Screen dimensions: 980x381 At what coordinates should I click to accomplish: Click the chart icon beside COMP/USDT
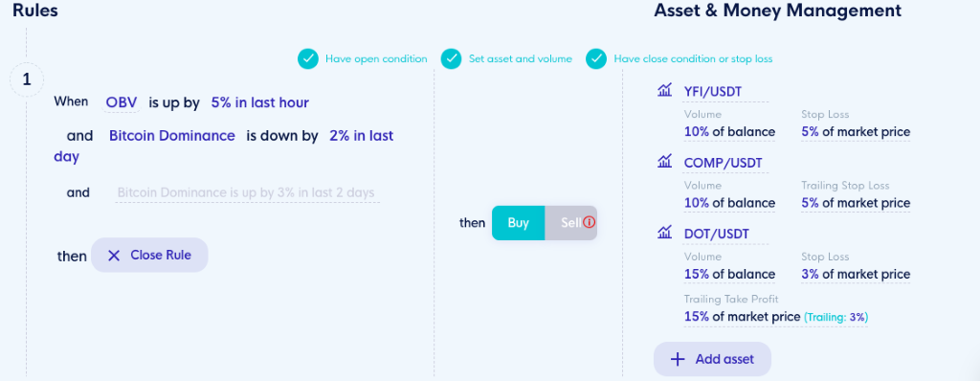[x=664, y=162]
